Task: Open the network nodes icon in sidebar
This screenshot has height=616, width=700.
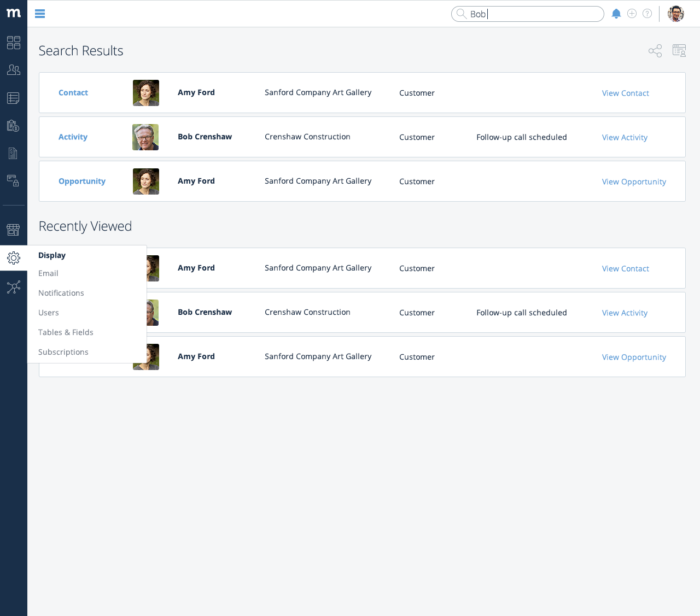Action: tap(14, 287)
